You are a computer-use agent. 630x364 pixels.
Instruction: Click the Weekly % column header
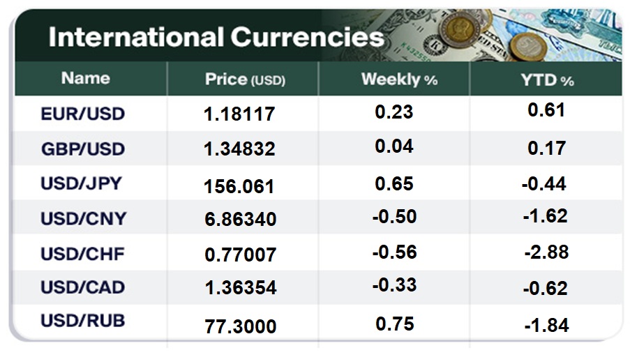[399, 79]
